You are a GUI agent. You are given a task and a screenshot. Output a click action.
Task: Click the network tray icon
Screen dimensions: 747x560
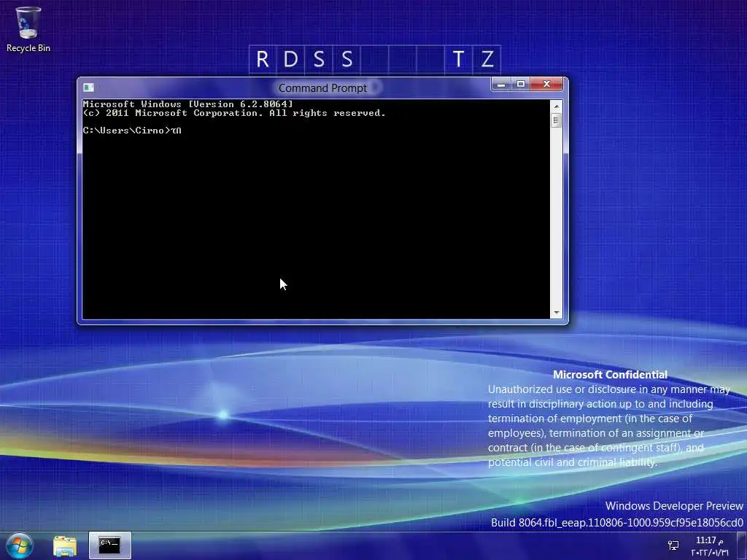click(x=673, y=545)
